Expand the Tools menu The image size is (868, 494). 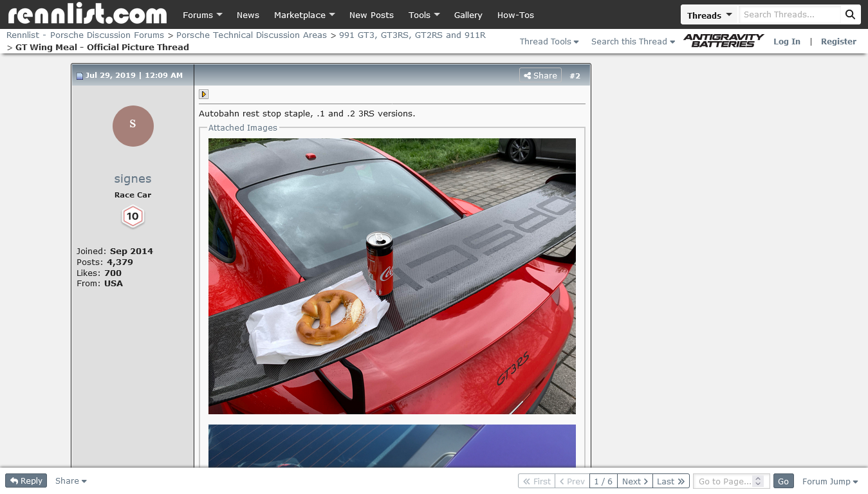pyautogui.click(x=424, y=15)
